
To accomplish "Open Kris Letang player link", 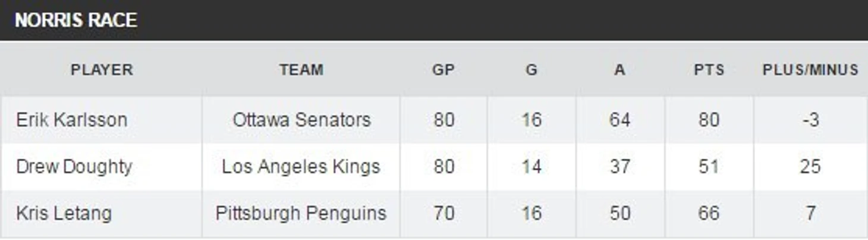I will click(x=64, y=213).
